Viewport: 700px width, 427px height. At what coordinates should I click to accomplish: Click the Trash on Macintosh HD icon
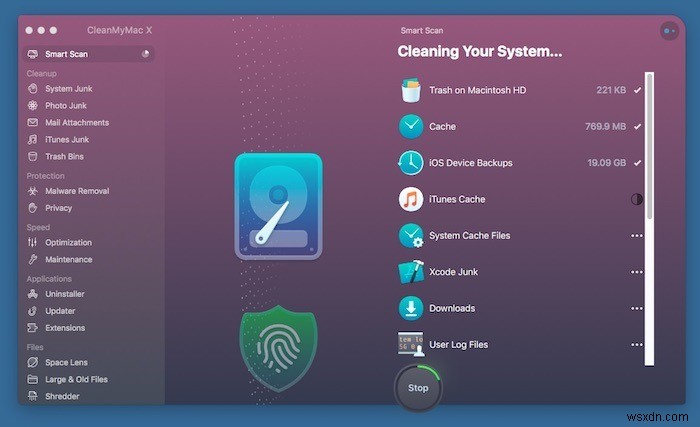click(411, 90)
